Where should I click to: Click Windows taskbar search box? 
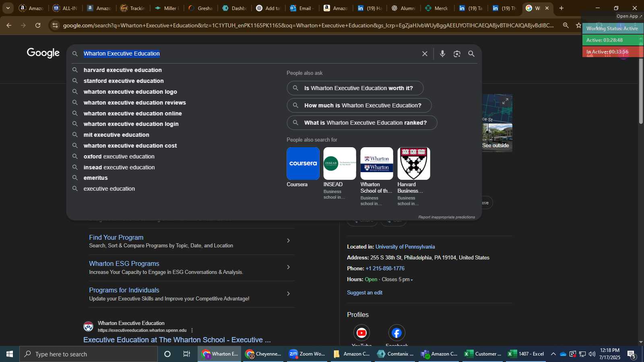click(89, 354)
